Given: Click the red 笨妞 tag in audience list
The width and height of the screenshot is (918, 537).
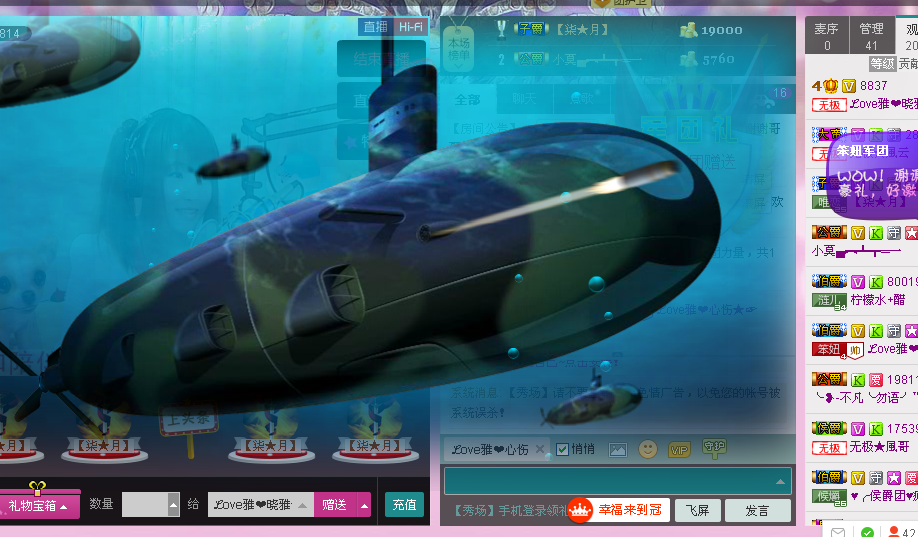Looking at the screenshot, I should (828, 350).
